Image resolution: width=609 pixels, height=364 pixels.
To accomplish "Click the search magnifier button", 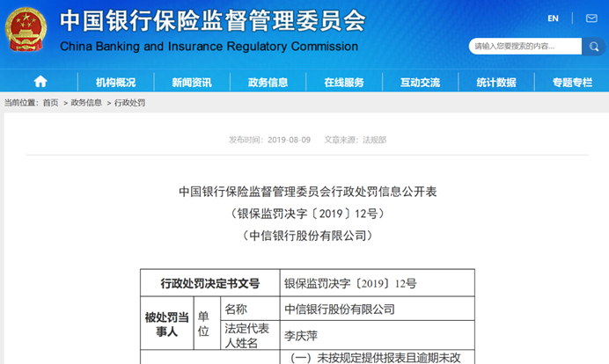I will (x=593, y=47).
